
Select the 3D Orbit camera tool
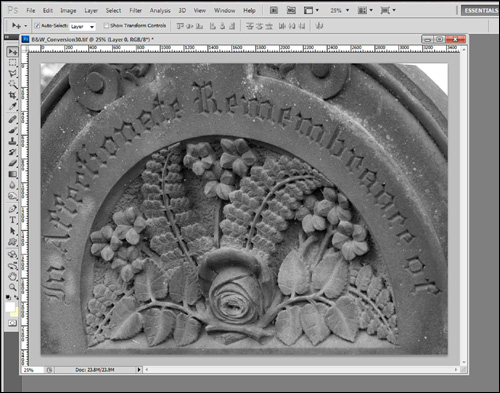tap(13, 266)
